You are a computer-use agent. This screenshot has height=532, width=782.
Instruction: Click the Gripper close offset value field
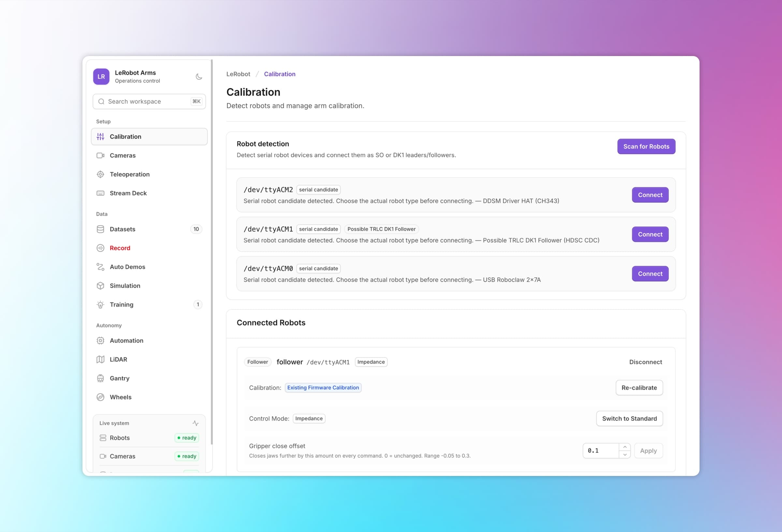[601, 451]
